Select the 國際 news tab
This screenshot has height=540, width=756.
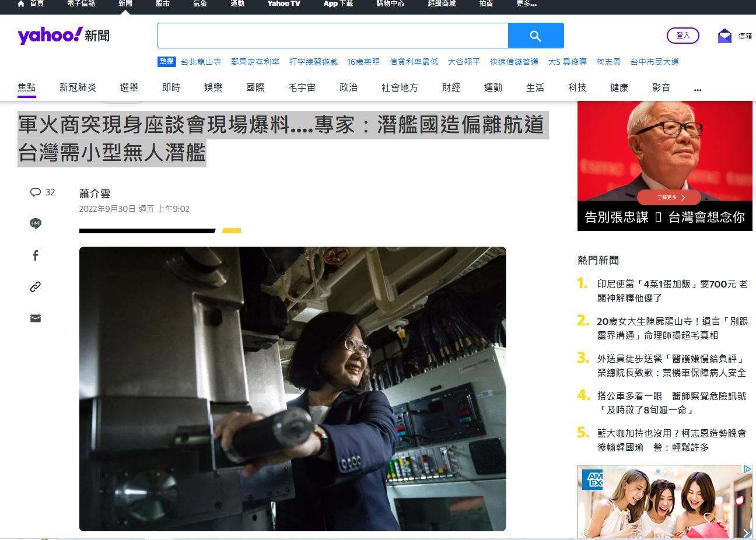tap(256, 87)
